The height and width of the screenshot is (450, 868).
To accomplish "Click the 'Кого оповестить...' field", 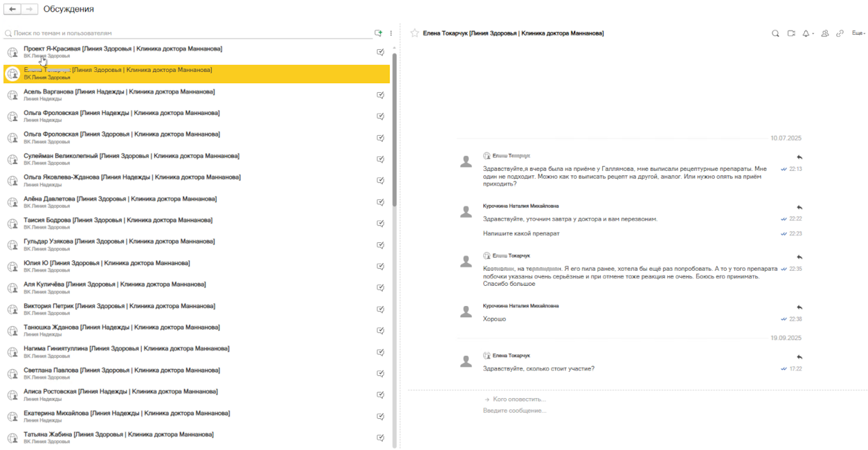I will tap(519, 399).
